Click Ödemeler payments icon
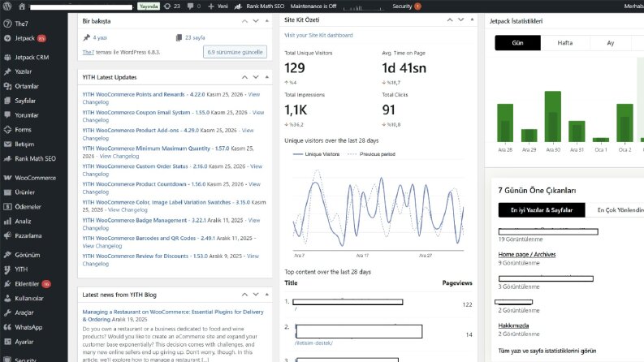The width and height of the screenshot is (644, 362). pyautogui.click(x=7, y=206)
